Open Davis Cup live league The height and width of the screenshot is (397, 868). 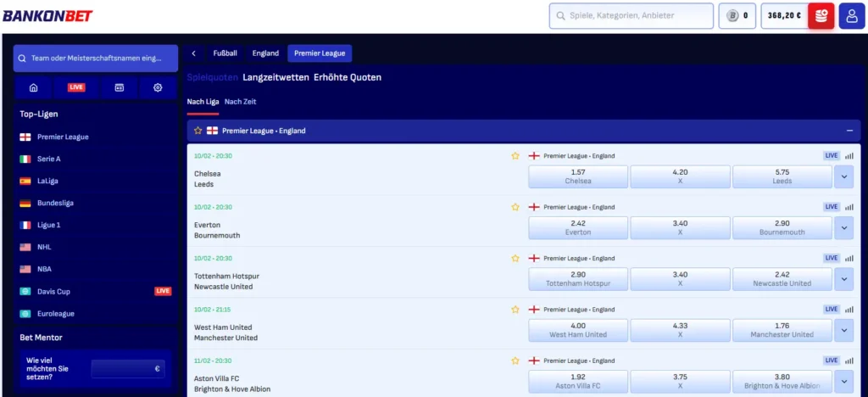[95, 292]
